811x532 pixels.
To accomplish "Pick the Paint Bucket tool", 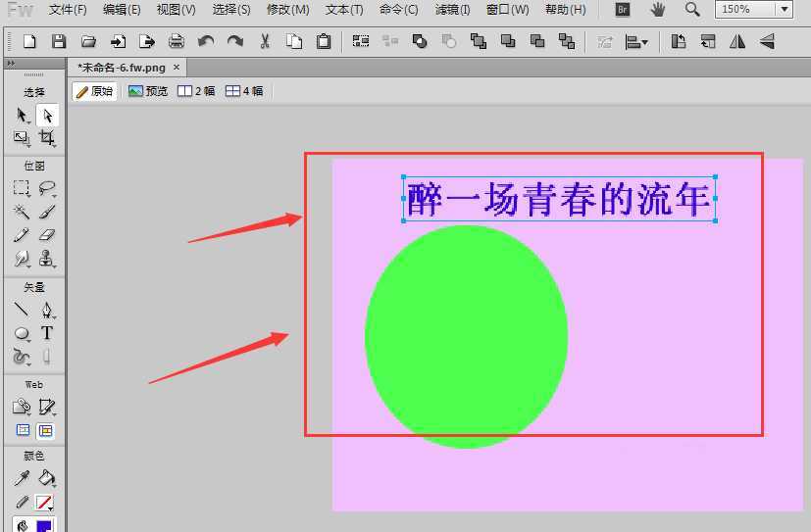I will coord(46,478).
